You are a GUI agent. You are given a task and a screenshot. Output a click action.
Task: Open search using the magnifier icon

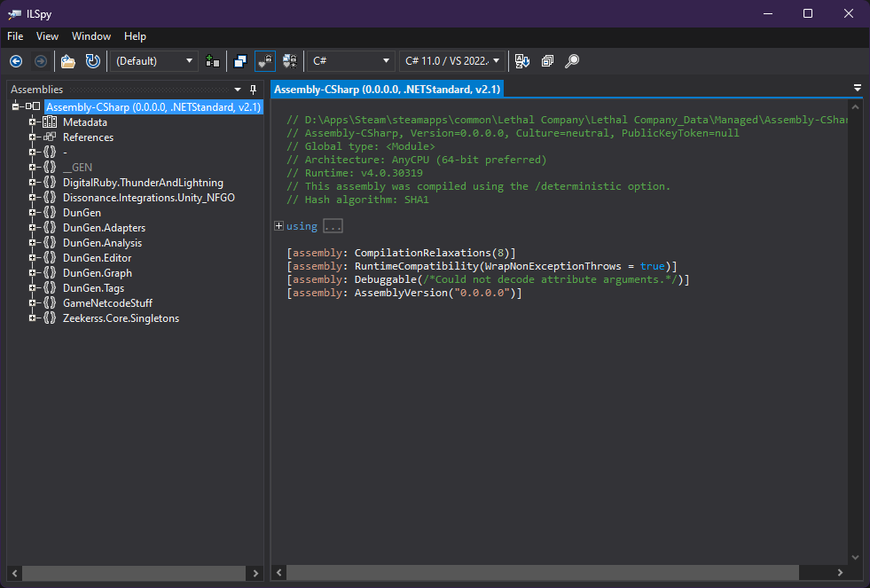pos(572,61)
